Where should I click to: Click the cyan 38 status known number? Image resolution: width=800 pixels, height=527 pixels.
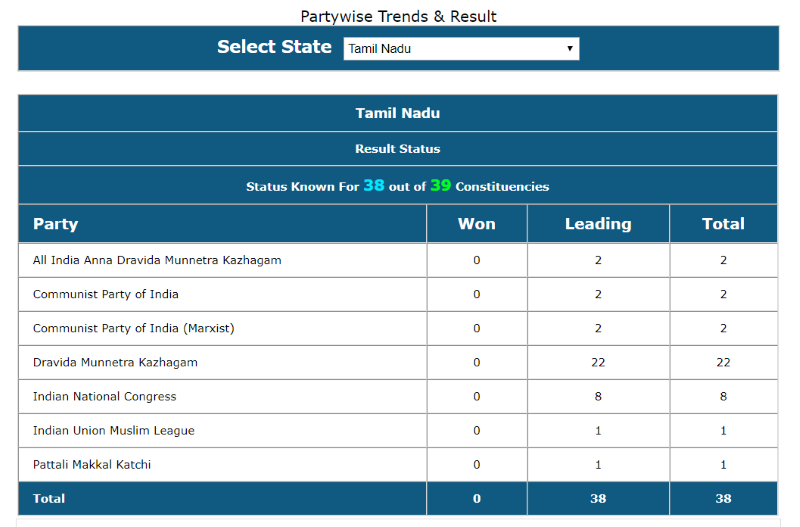tap(374, 186)
